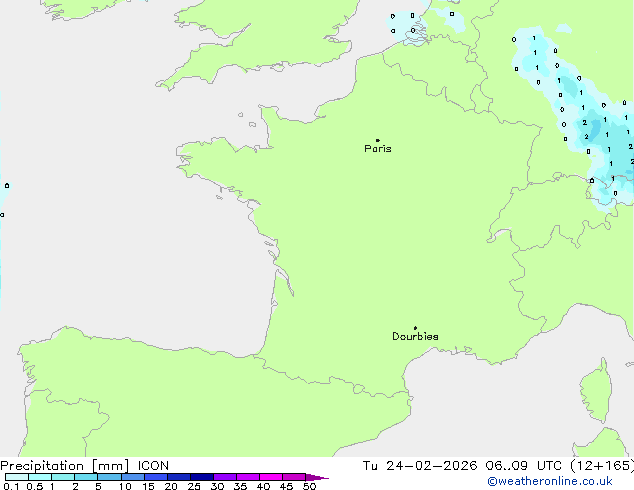Click the Precipitation [mm] ICON title text
The height and width of the screenshot is (490, 634).
[85, 466]
